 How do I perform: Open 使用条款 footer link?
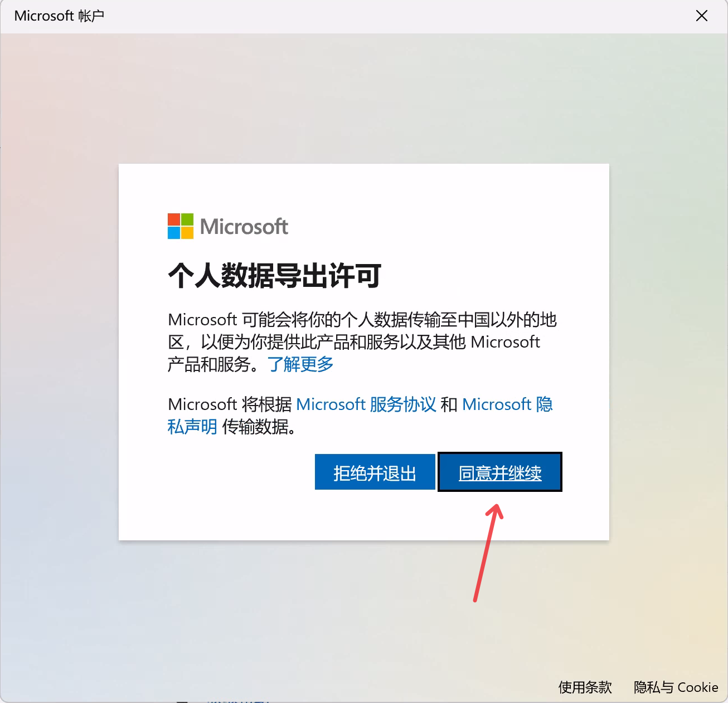(x=585, y=687)
